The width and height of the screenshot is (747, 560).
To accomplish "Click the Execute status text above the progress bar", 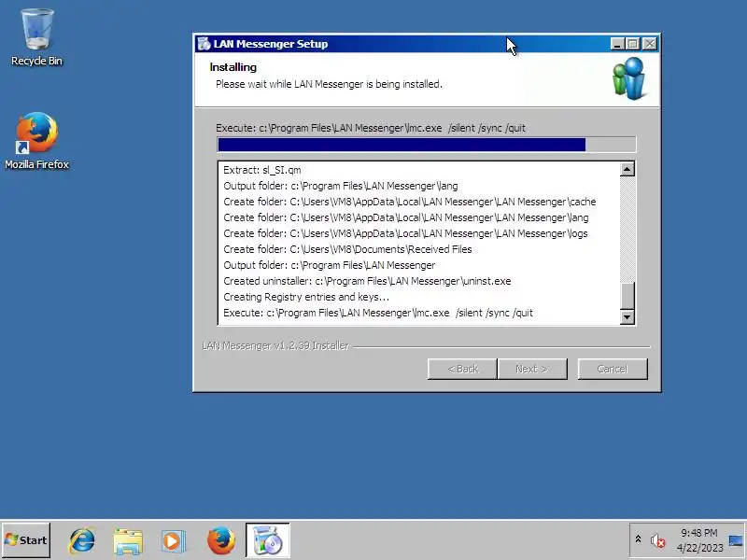I will click(x=371, y=128).
